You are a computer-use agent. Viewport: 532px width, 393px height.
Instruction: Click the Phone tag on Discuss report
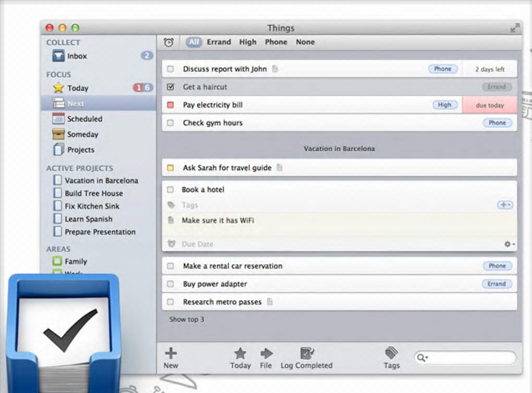click(443, 69)
